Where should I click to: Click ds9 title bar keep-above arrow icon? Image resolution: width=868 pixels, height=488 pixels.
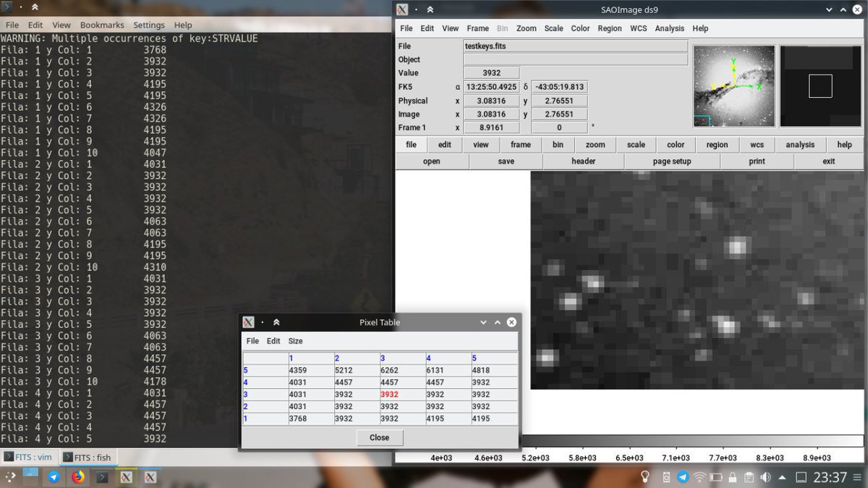[430, 9]
